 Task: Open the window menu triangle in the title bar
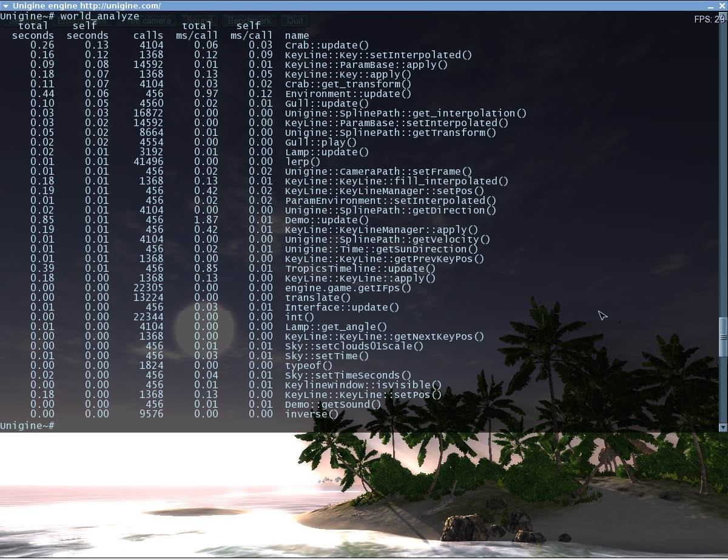pyautogui.click(x=5, y=5)
